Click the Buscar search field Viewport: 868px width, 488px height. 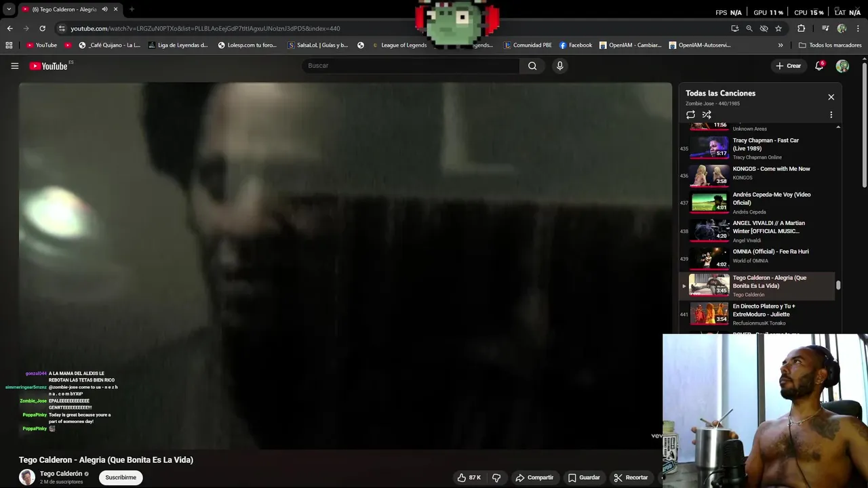click(410, 66)
